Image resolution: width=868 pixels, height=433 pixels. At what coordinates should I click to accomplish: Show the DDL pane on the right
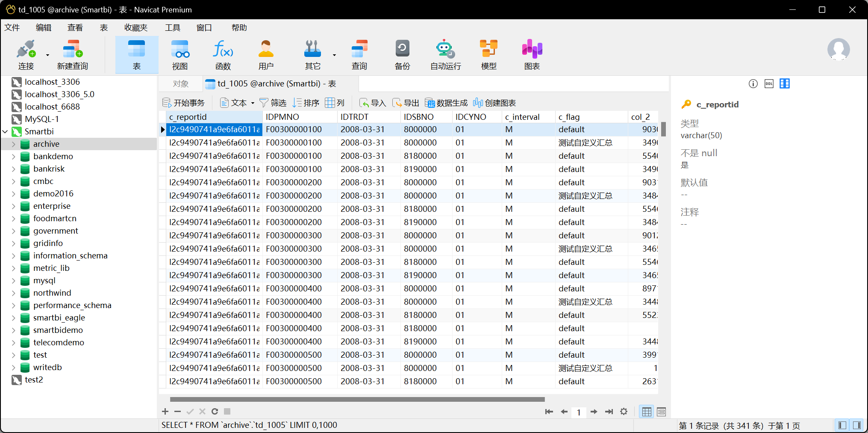tap(768, 83)
